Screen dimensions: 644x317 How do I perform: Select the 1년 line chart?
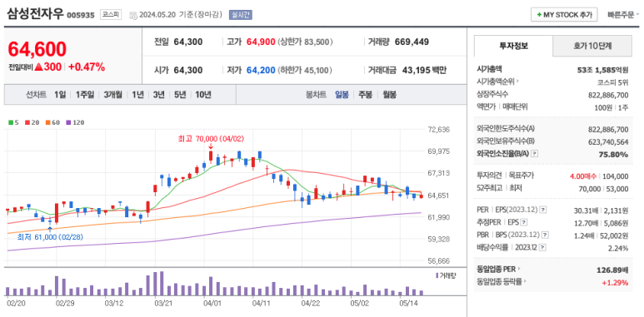pos(137,95)
